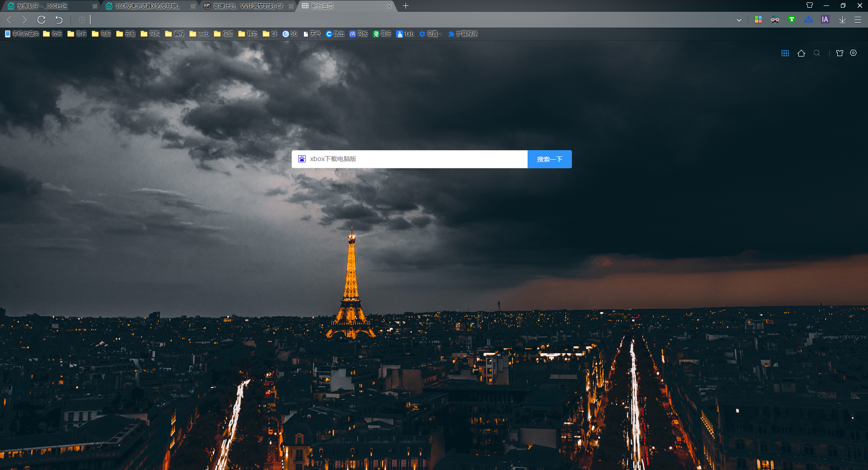This screenshot has width=868, height=470.
Task: Go forward with the forward arrow
Action: pos(24,20)
